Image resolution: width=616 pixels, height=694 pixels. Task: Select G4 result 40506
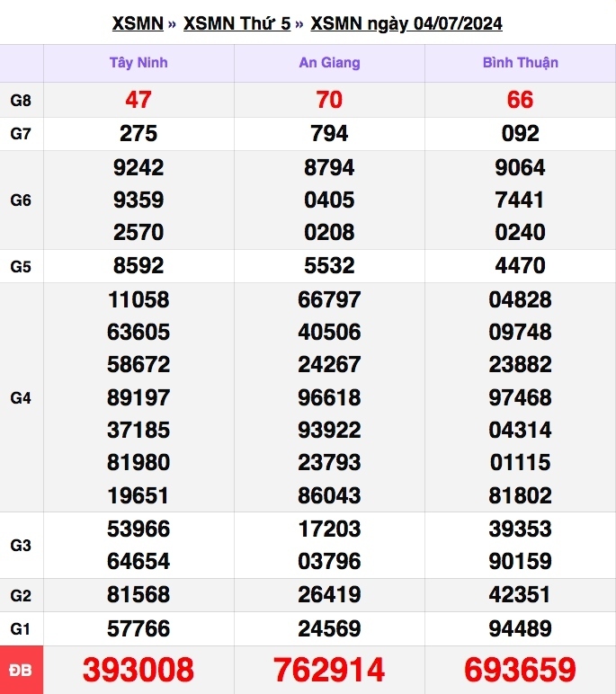[x=329, y=332]
